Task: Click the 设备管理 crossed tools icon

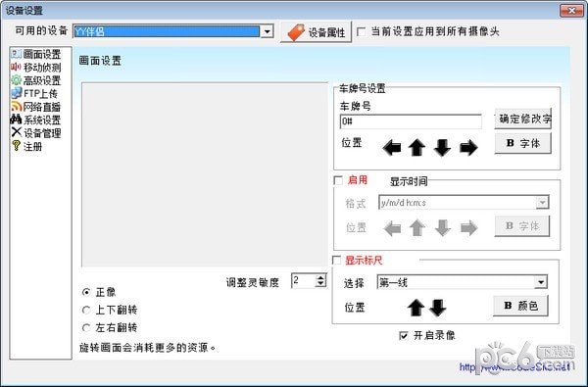Action: tap(16, 132)
